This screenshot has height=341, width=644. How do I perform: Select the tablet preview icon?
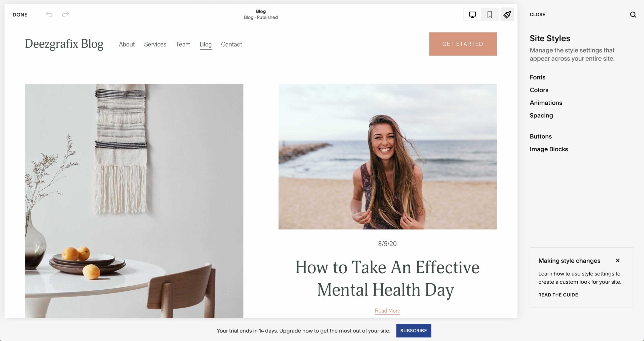pyautogui.click(x=489, y=15)
